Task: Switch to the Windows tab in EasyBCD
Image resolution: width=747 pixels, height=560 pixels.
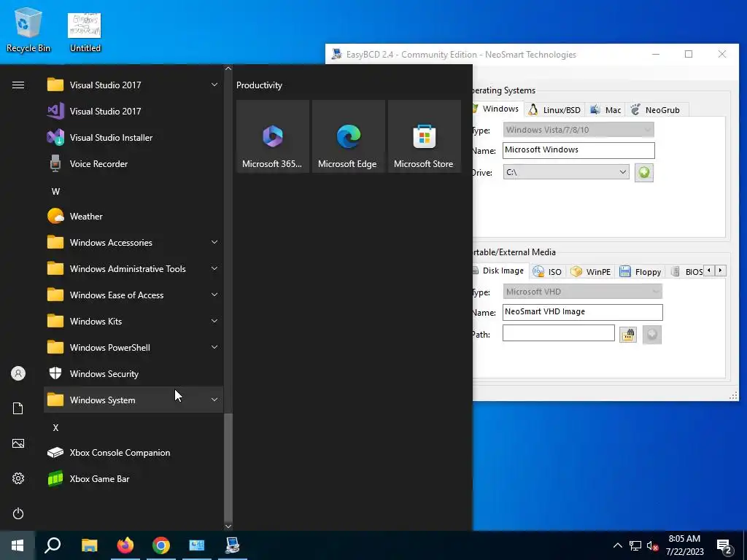Action: [498, 109]
